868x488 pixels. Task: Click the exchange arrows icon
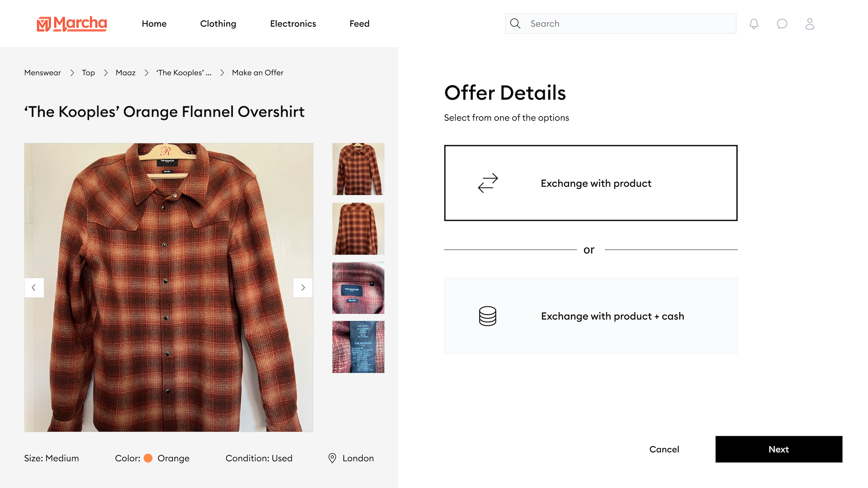488,183
